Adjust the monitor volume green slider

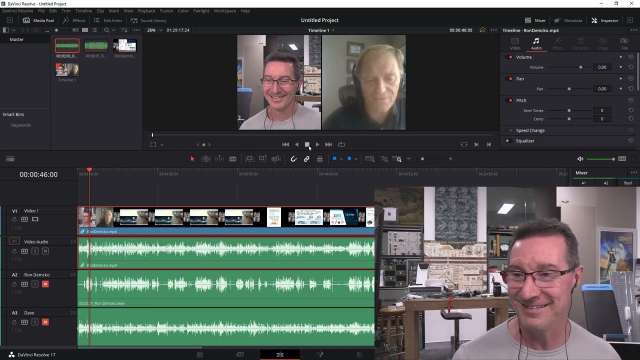601,159
